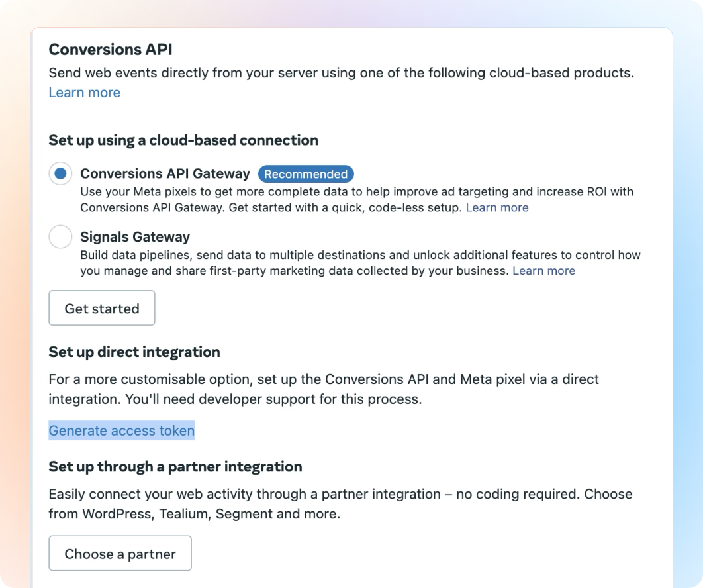Click the partner integration section heading
This screenshot has height=588, width=703.
pyautogui.click(x=175, y=467)
